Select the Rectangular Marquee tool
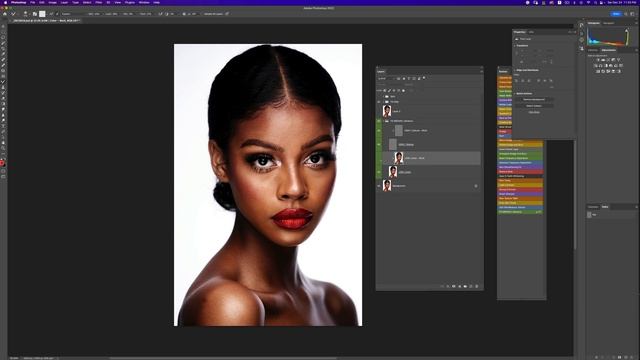The width and height of the screenshot is (640, 360). point(3,32)
